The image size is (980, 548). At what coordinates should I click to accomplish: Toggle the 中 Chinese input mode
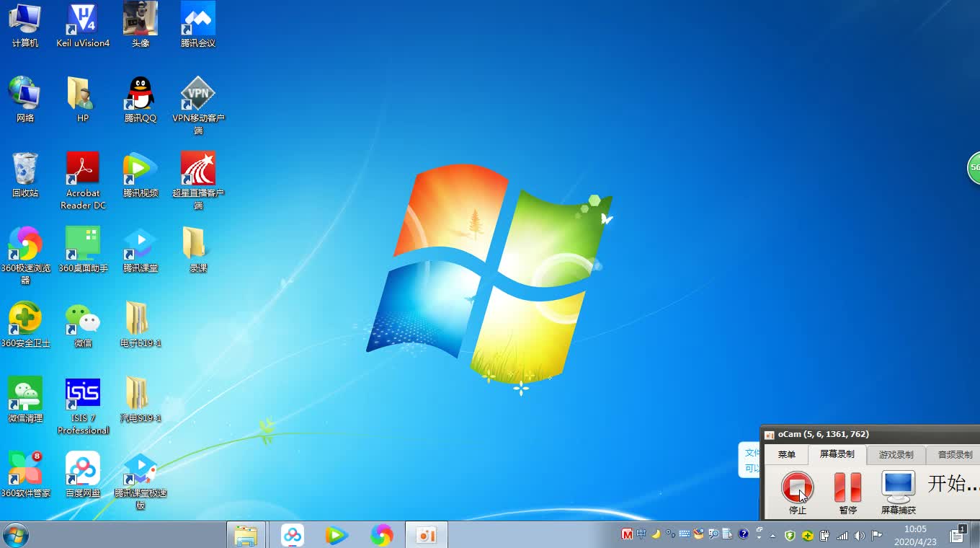[641, 534]
